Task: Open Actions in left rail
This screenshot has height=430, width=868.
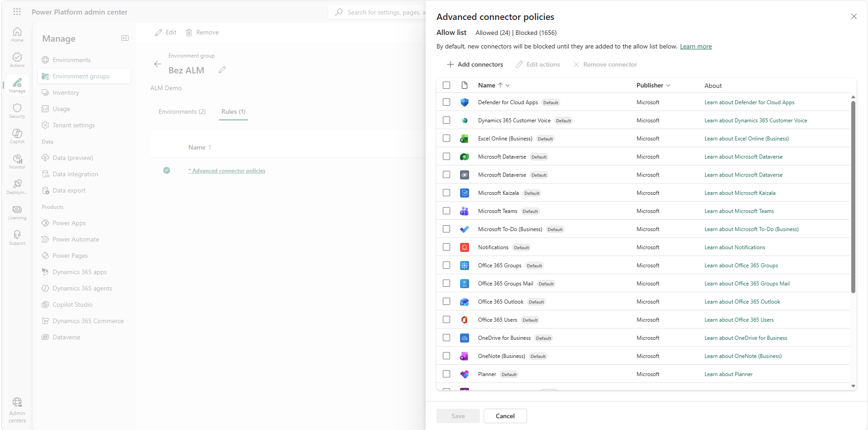Action: point(17,60)
